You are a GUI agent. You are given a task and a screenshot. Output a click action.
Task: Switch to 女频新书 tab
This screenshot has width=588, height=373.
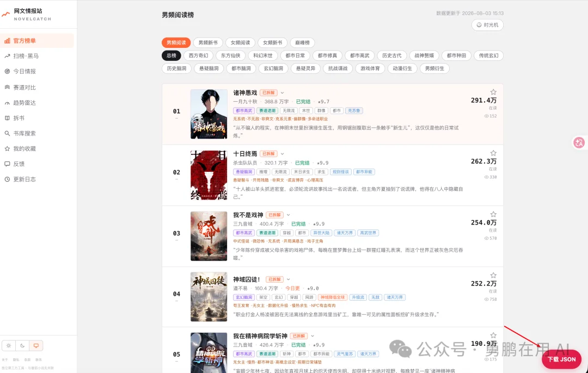[273, 43]
